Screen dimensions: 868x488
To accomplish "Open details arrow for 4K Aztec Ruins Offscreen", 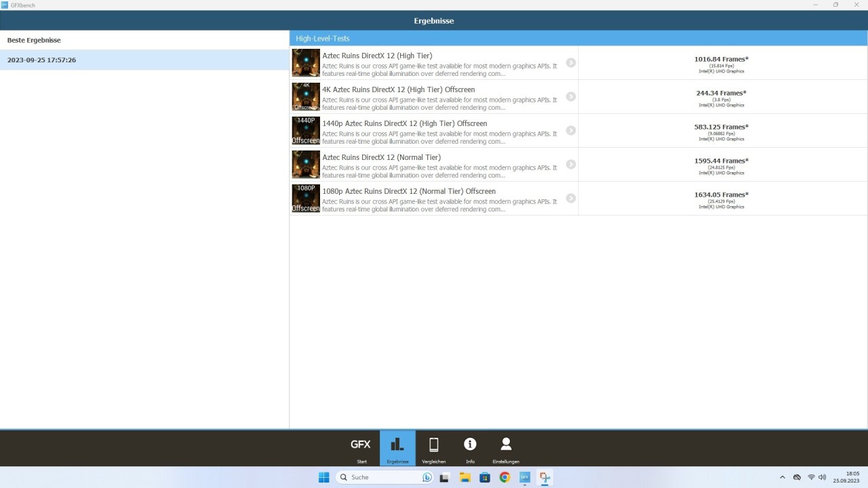I will pos(571,96).
